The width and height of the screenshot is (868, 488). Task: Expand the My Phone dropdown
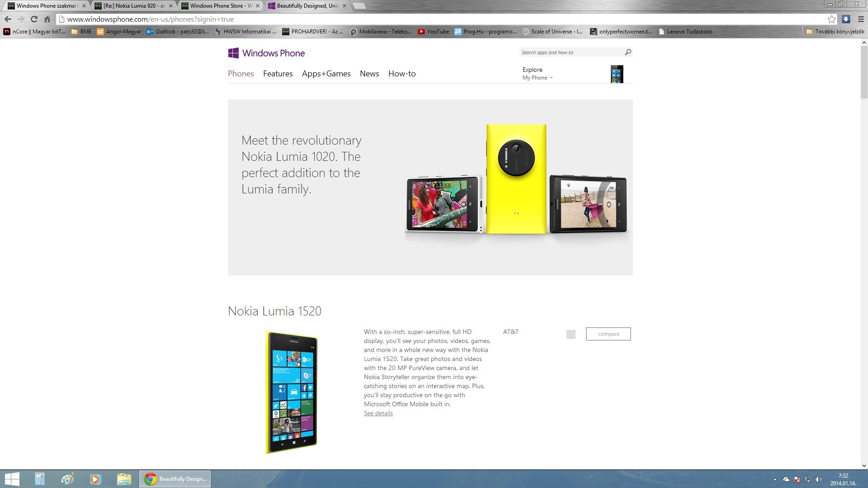point(538,78)
